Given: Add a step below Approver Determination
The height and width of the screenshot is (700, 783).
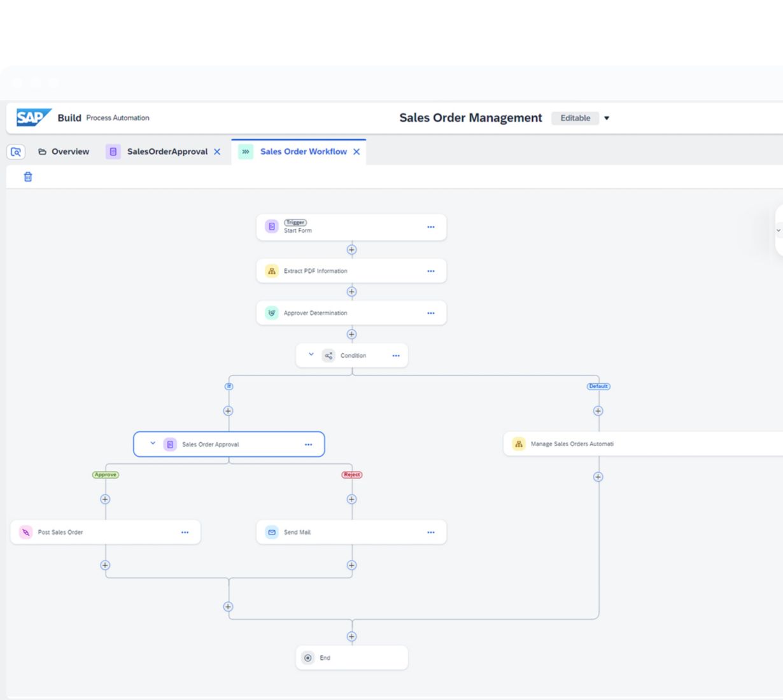Looking at the screenshot, I should click(x=351, y=334).
